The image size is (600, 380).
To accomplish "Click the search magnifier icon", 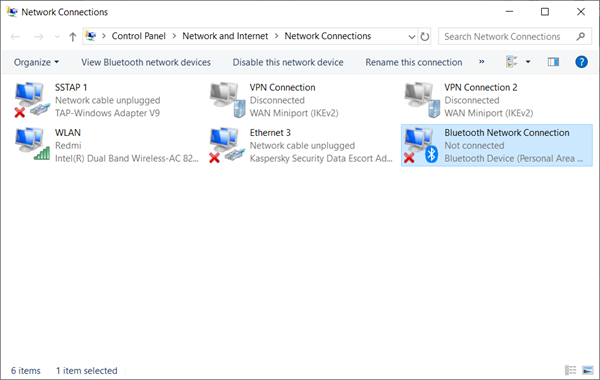I will 581,36.
